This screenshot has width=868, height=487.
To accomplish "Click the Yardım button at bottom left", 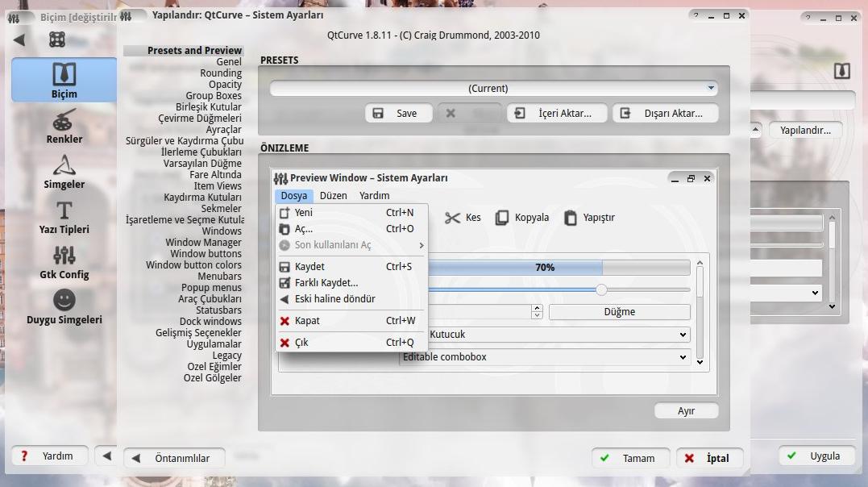I will pos(49,456).
